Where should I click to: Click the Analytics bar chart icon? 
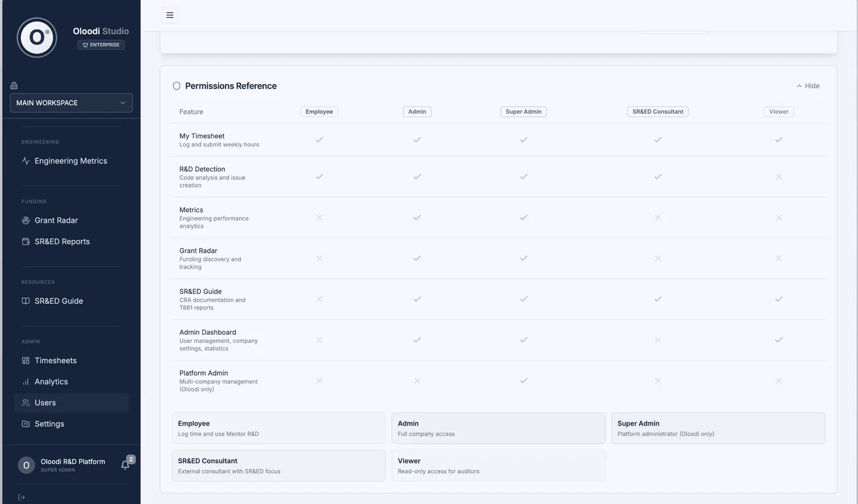26,382
